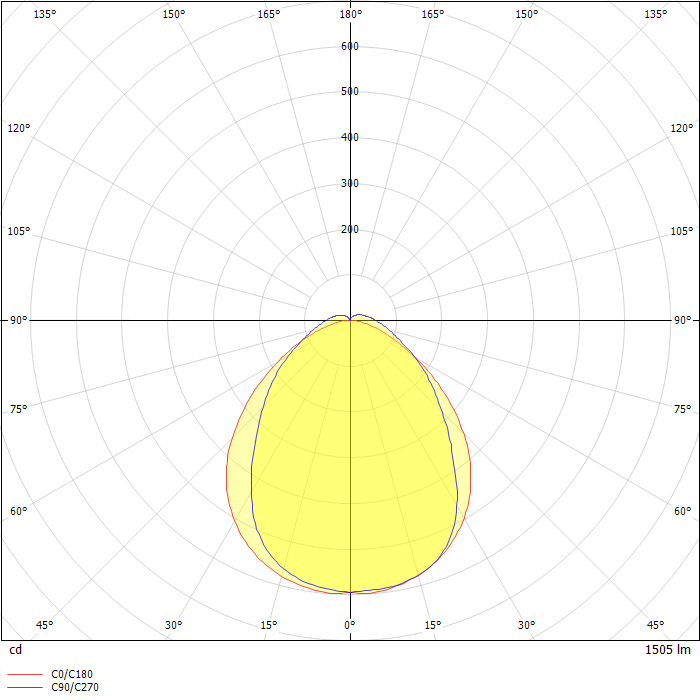Click the red C0/C180 legend line
The height and width of the screenshot is (700, 700).
click(25, 674)
